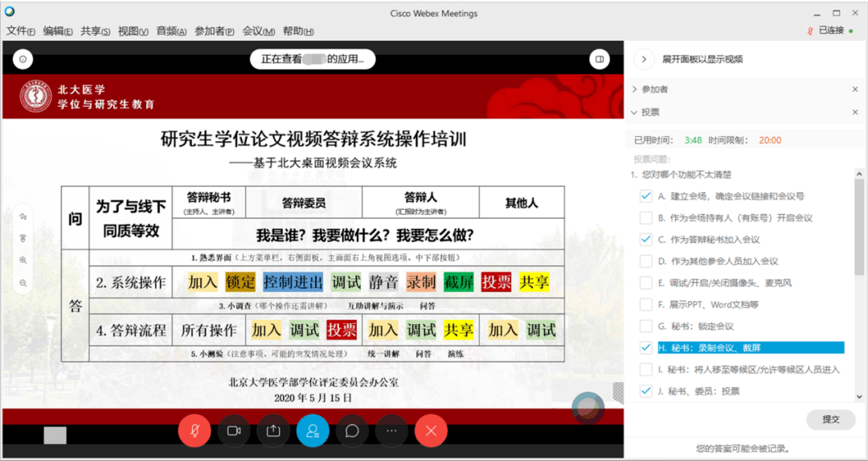Click the Webex app logo icon
The height and width of the screenshot is (461, 868).
click(x=10, y=11)
